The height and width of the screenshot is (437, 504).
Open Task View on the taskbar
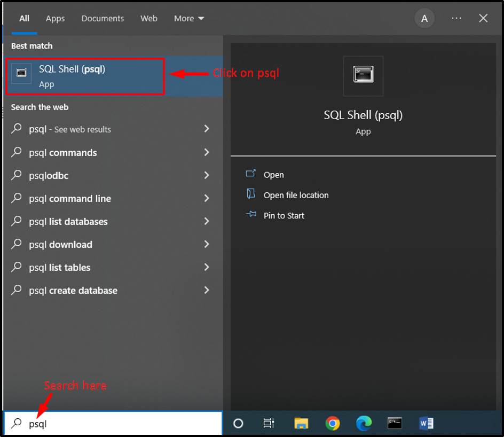[269, 423]
